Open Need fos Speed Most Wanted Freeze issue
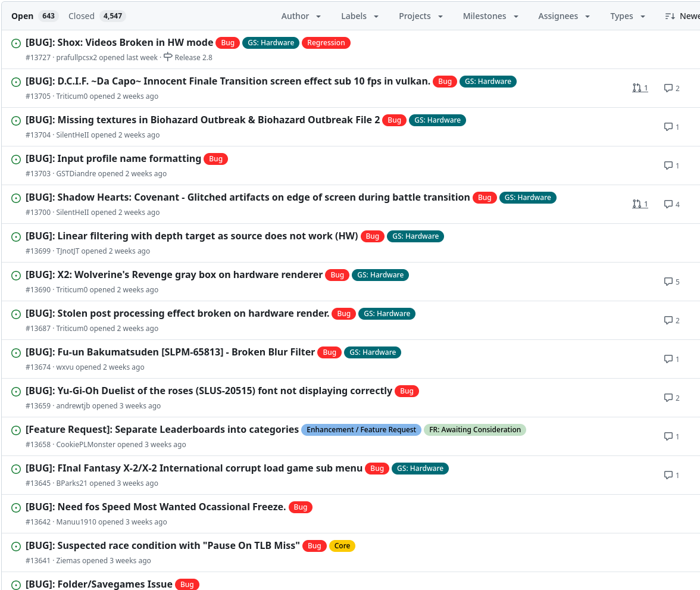 click(156, 507)
